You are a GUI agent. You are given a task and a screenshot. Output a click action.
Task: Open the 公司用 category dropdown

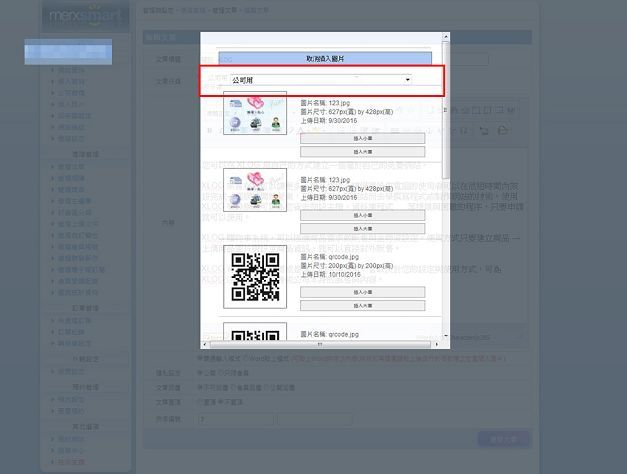(321, 80)
